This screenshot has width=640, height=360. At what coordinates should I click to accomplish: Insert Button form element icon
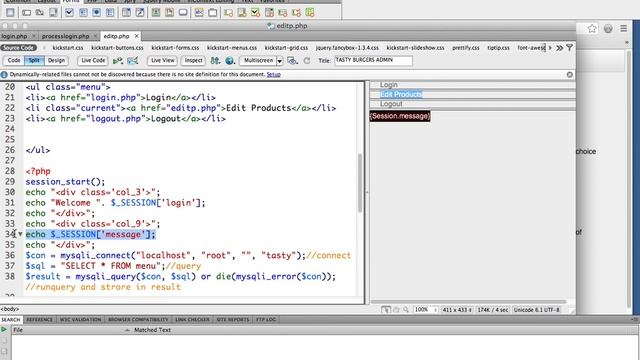pos(183,13)
